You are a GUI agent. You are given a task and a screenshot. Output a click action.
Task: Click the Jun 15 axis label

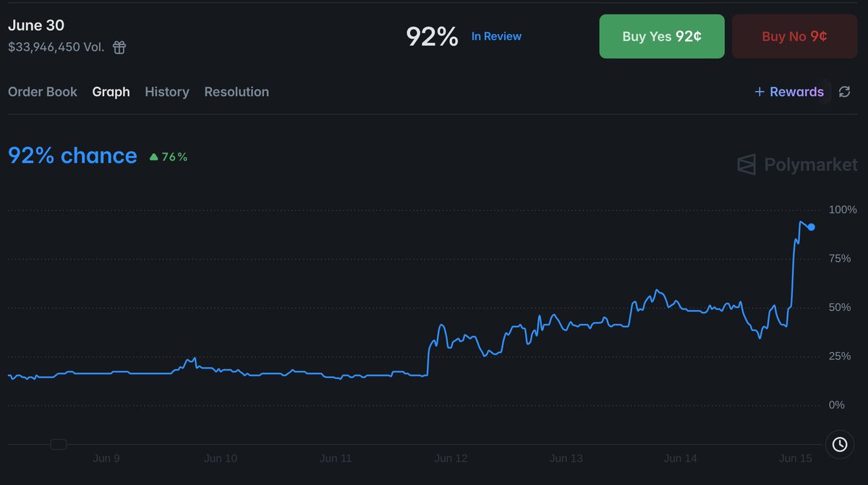796,458
